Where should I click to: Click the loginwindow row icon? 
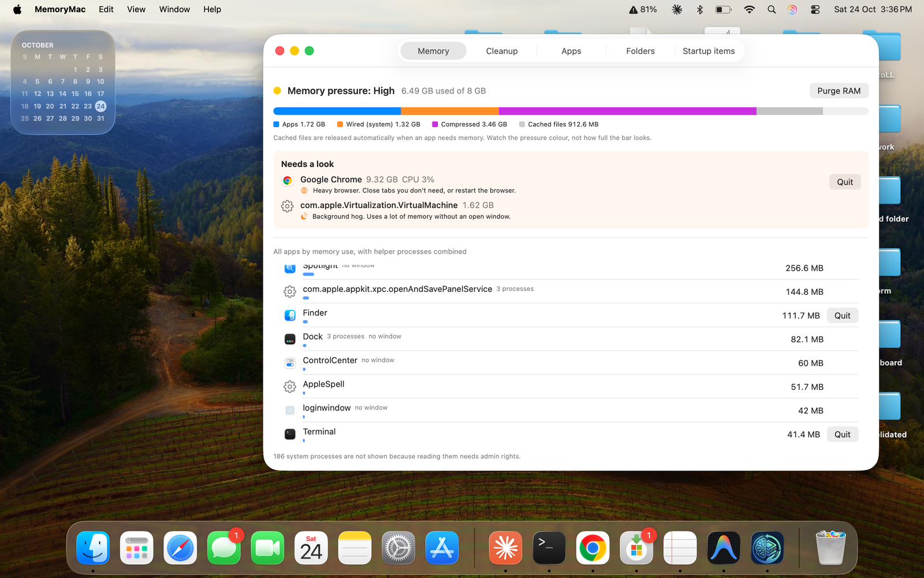290,410
